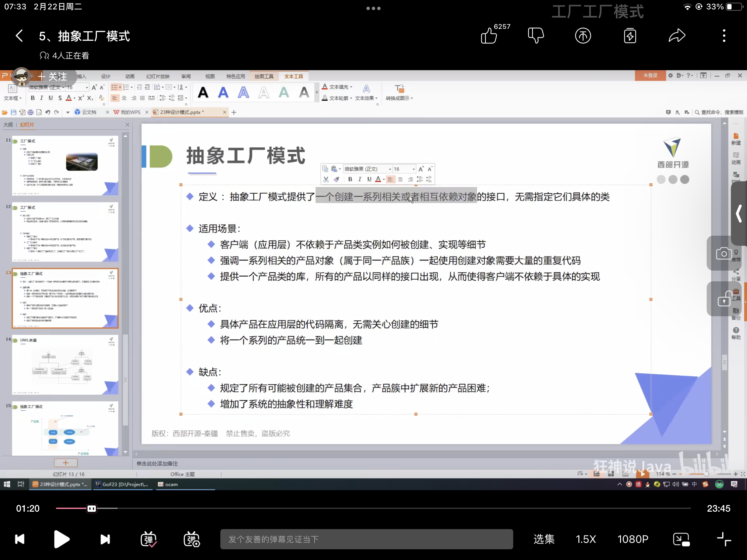Click the cut scissors in mini toolbar
The height and width of the screenshot is (560, 747).
click(x=325, y=179)
